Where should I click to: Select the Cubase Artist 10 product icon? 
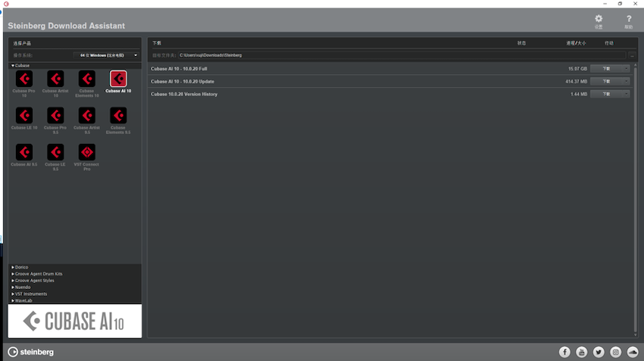(55, 79)
